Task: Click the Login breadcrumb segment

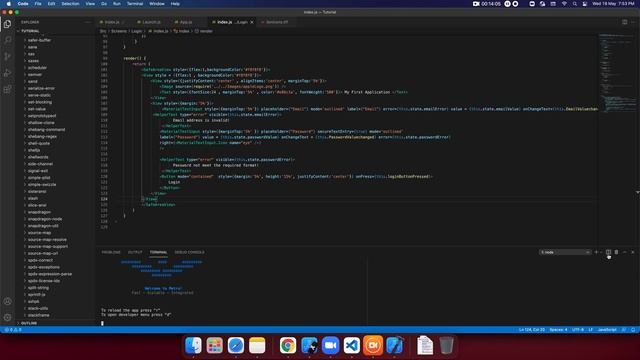Action: point(136,31)
